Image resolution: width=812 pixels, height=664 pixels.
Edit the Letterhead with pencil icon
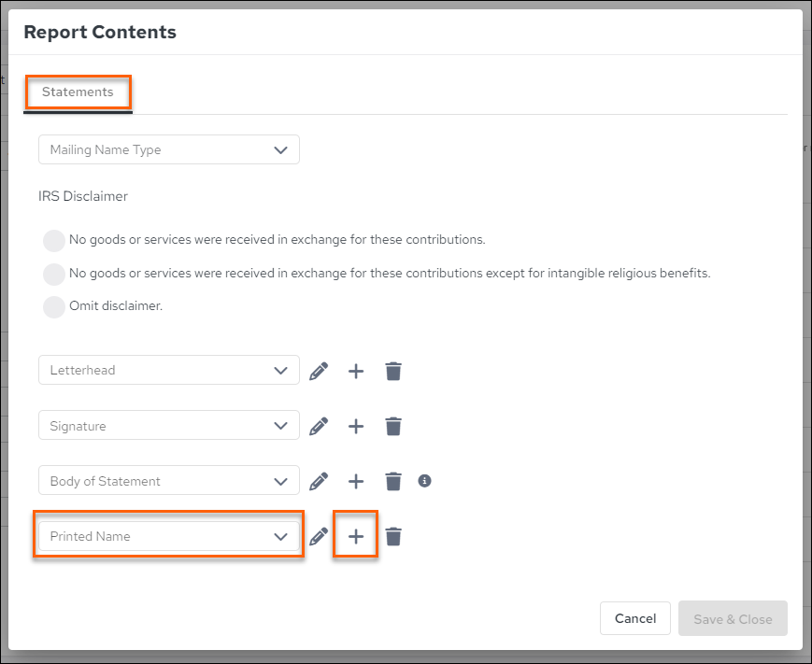pyautogui.click(x=319, y=371)
